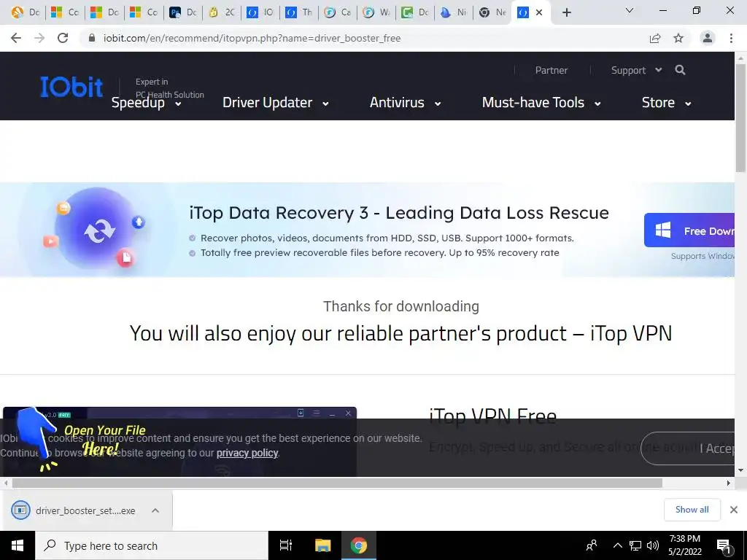Image resolution: width=747 pixels, height=560 pixels.
Task: Click the taskbar search box
Action: coord(152,545)
